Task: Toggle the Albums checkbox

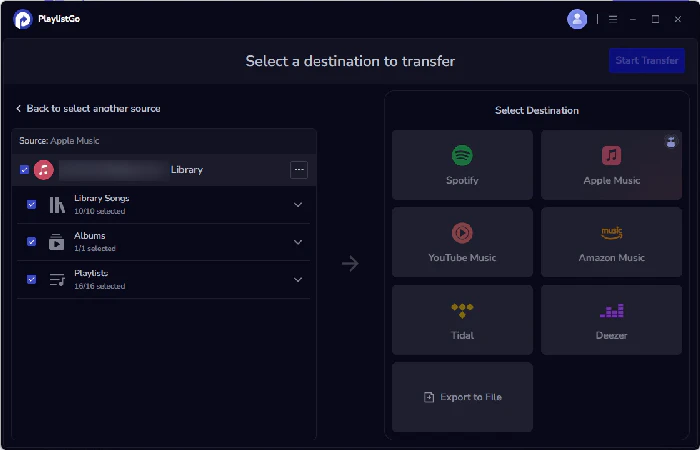Action: pos(32,242)
